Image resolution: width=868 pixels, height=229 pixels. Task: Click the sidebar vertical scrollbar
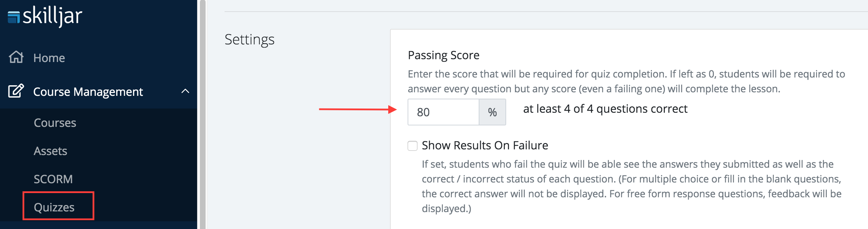coord(202,114)
